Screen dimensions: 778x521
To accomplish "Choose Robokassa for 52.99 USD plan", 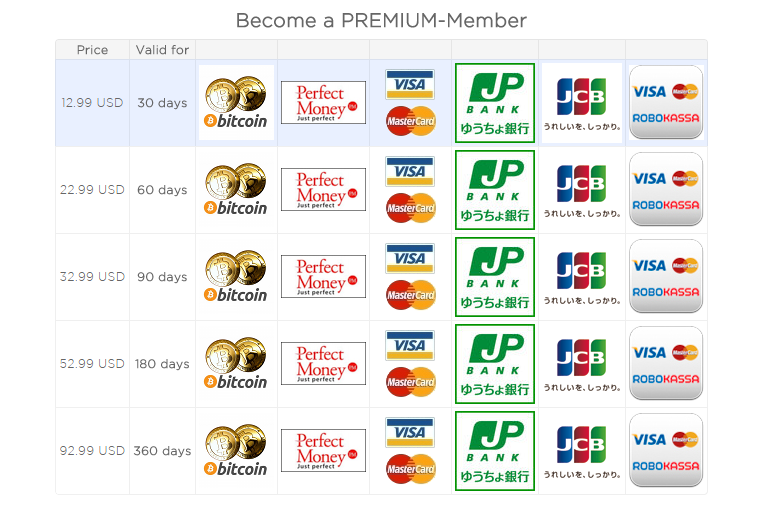I will [666, 363].
